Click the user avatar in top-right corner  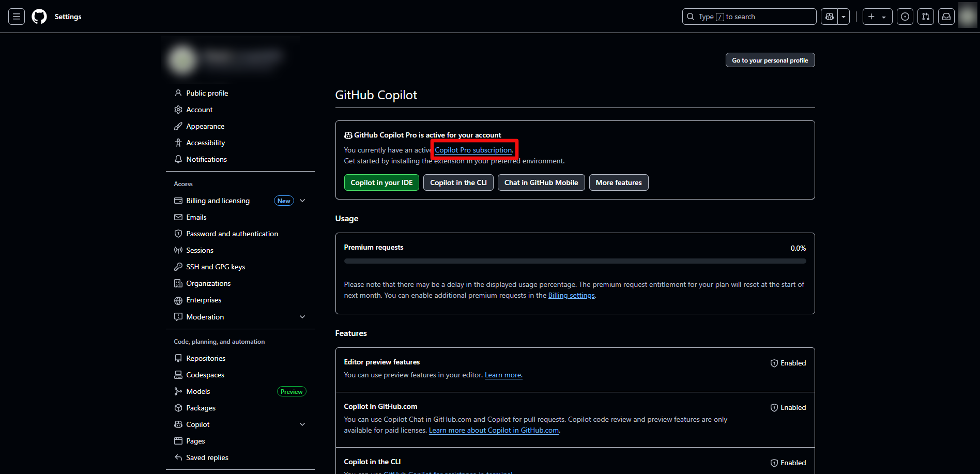pyautogui.click(x=968, y=16)
